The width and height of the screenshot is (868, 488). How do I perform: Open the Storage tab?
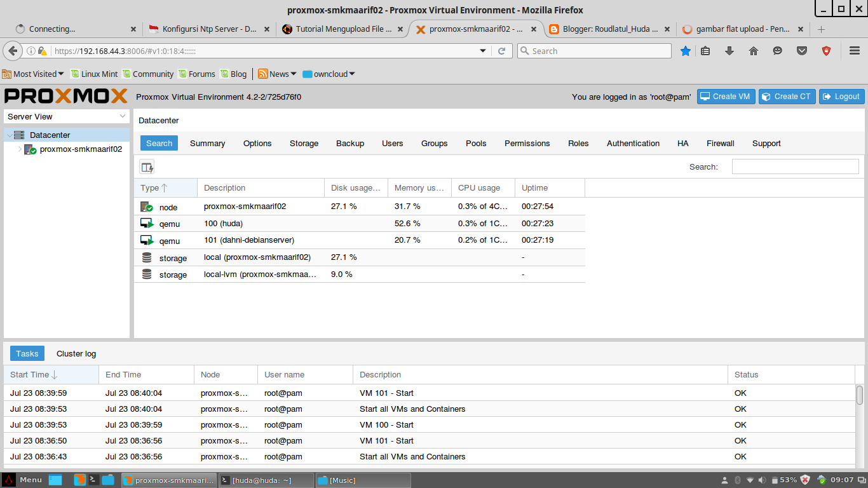304,143
